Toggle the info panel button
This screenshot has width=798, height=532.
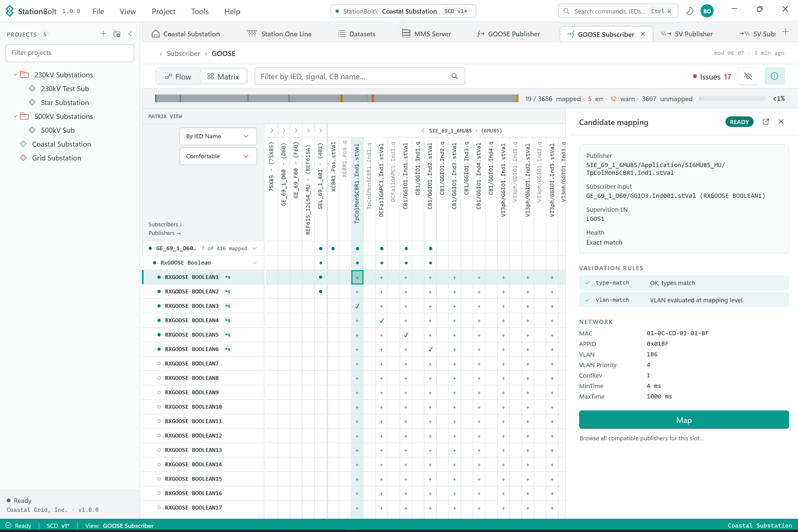coord(774,76)
